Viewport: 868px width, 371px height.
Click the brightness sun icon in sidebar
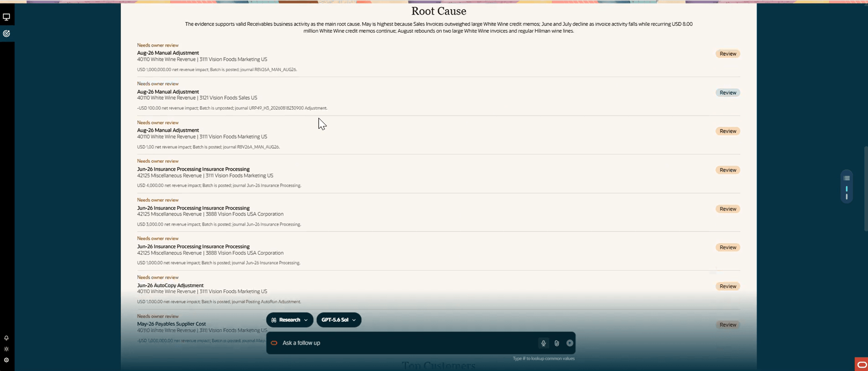click(x=6, y=349)
